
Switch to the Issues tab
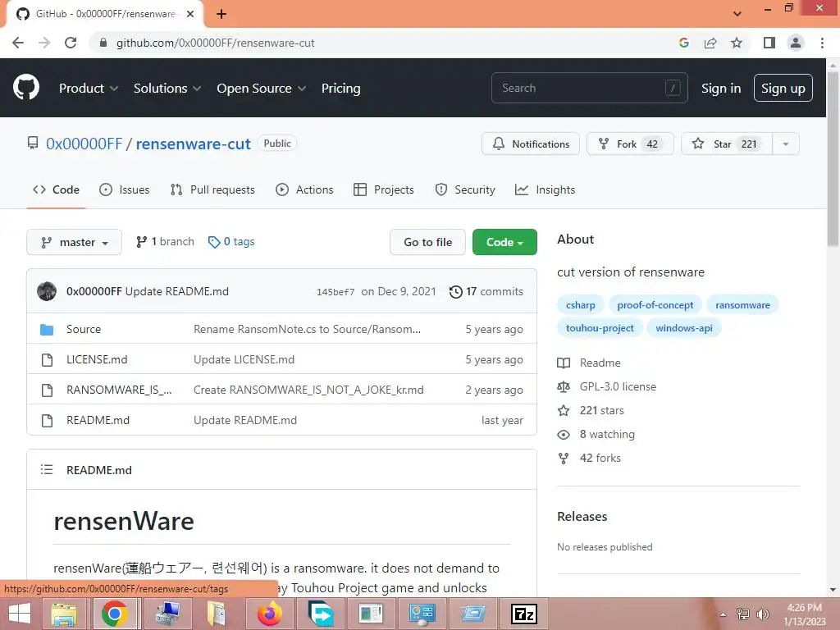(125, 189)
